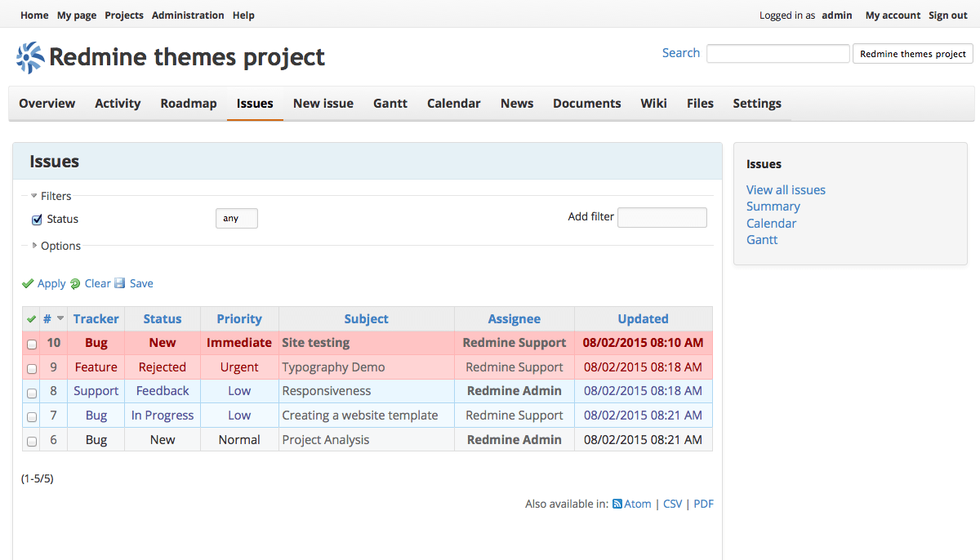
Task: Sort by the Tracker column header
Action: (96, 319)
